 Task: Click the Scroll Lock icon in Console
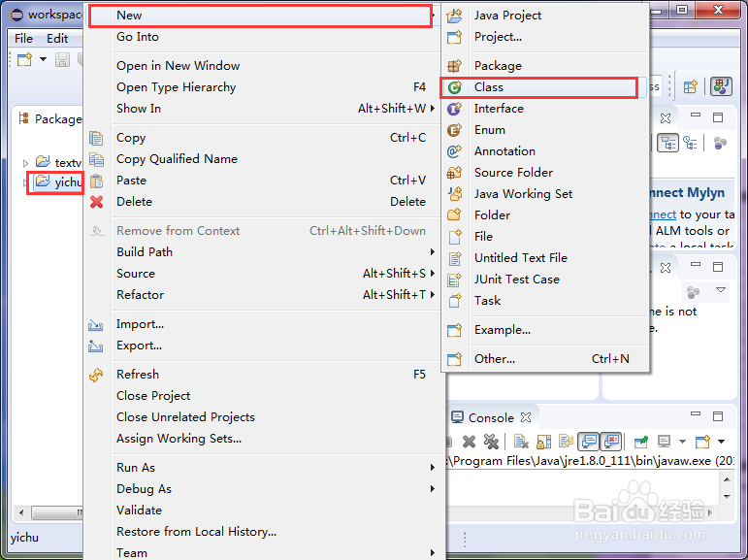[x=544, y=442]
